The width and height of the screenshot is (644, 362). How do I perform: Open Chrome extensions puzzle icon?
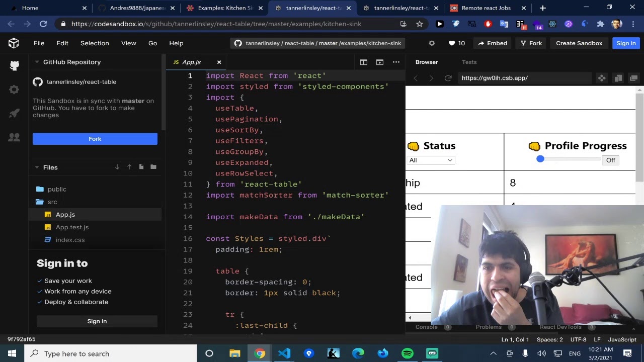(600, 24)
